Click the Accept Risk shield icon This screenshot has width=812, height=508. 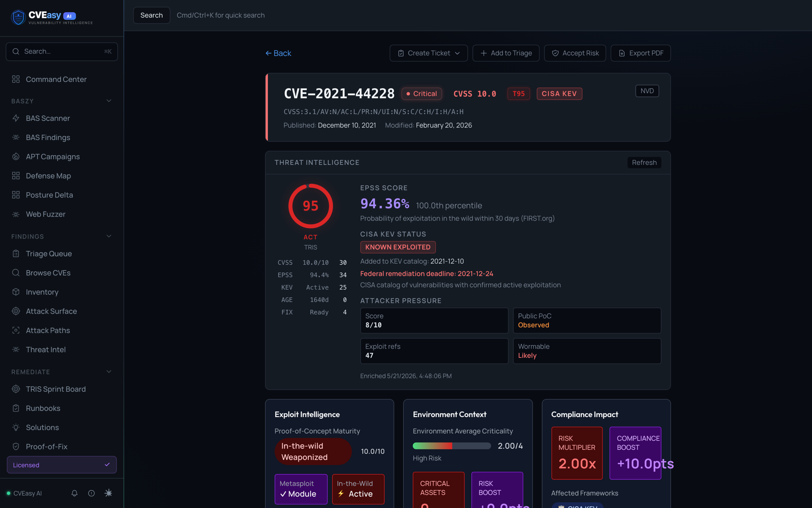555,53
